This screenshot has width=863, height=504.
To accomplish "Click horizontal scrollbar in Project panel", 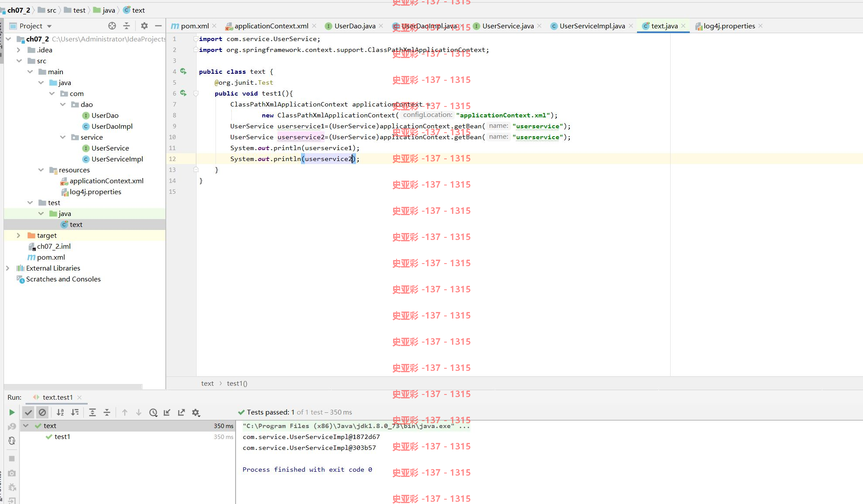I will pos(73,386).
